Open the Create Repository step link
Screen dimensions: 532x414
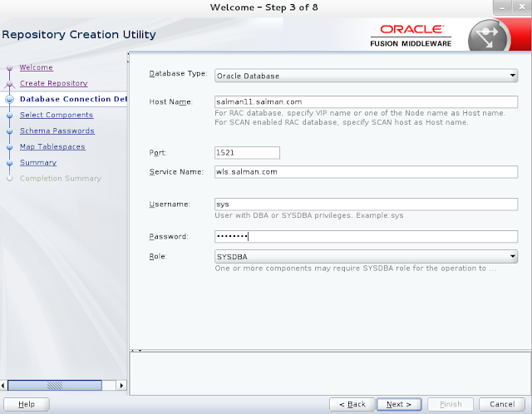[x=53, y=83]
